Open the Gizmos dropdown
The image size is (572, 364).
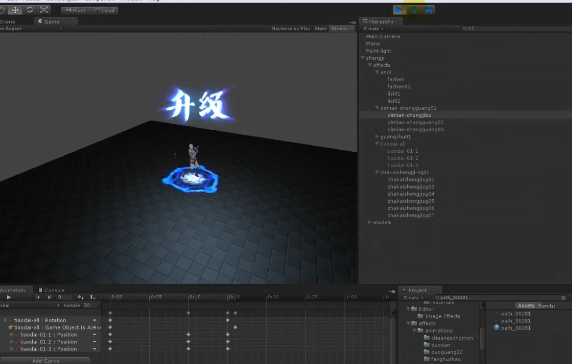(x=341, y=28)
